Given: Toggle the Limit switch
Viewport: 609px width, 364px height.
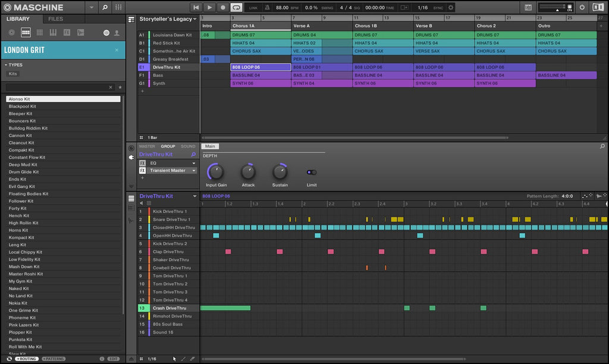Looking at the screenshot, I should 311,172.
